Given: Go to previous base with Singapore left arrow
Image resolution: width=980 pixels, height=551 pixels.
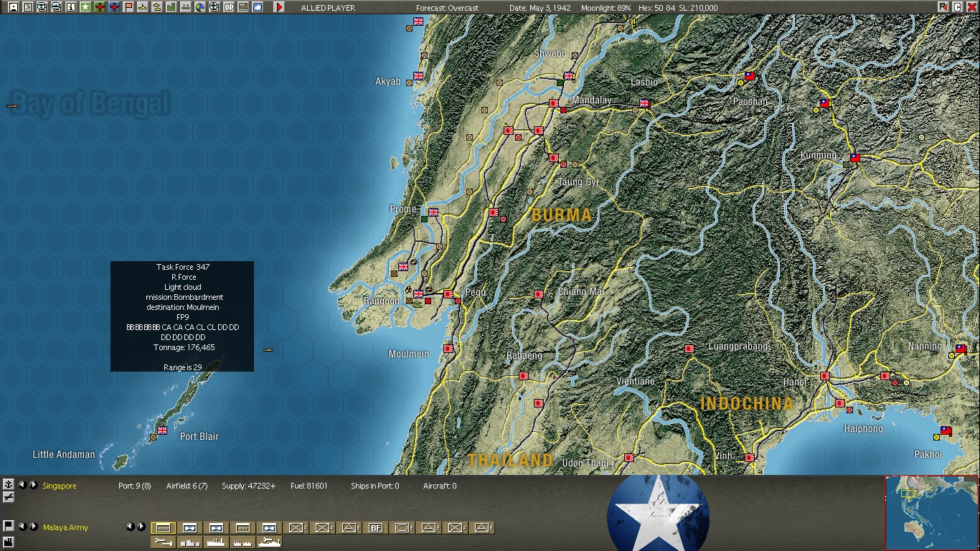Looking at the screenshot, I should pos(22,485).
